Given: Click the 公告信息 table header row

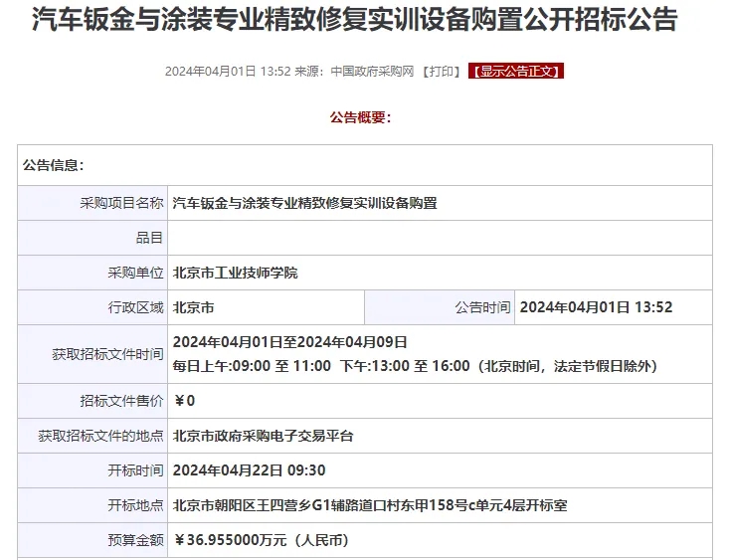Looking at the screenshot, I should [x=364, y=165].
